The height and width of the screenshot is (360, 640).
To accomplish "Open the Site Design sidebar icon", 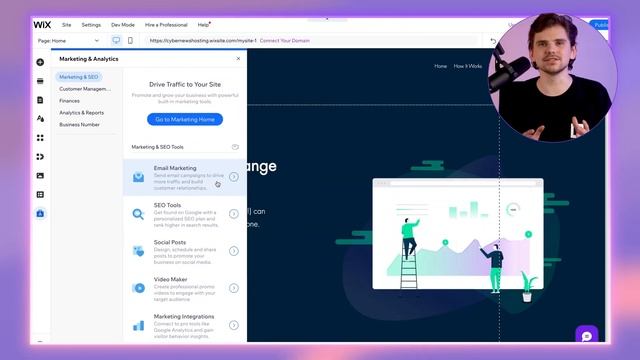I will click(40, 119).
